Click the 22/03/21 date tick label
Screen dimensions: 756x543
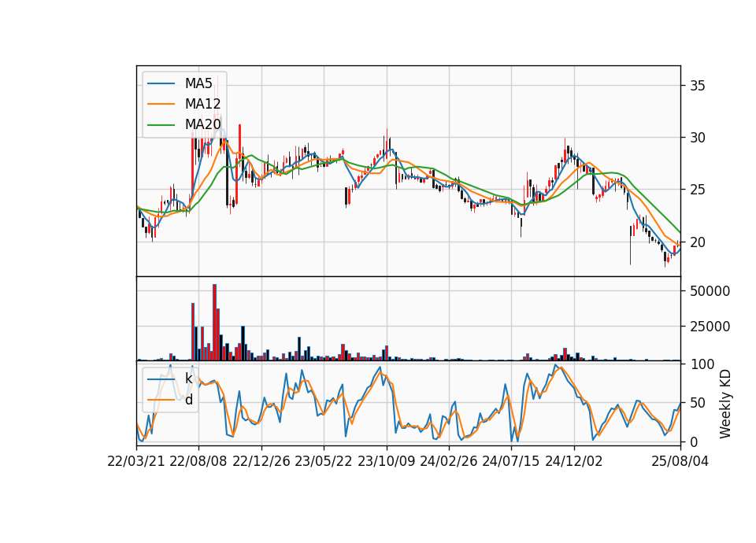pyautogui.click(x=136, y=461)
